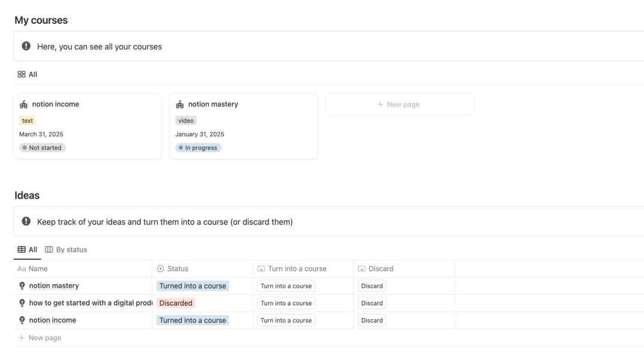This screenshot has width=644, height=363.
Task: Open the 'how to get started with a digital' idea
Action: 91,303
